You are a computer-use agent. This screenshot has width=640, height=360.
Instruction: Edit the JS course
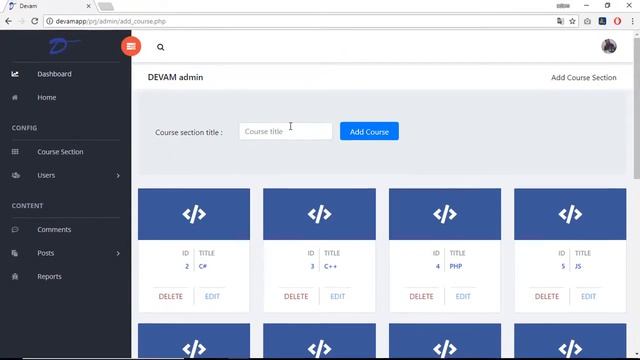[589, 296]
